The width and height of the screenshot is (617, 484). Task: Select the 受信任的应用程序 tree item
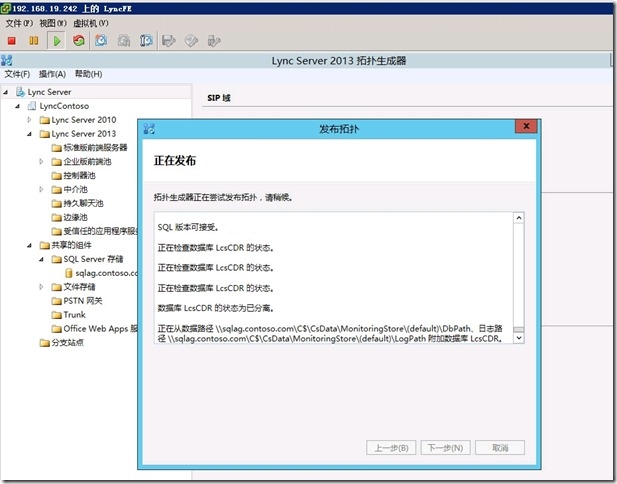tap(100, 231)
